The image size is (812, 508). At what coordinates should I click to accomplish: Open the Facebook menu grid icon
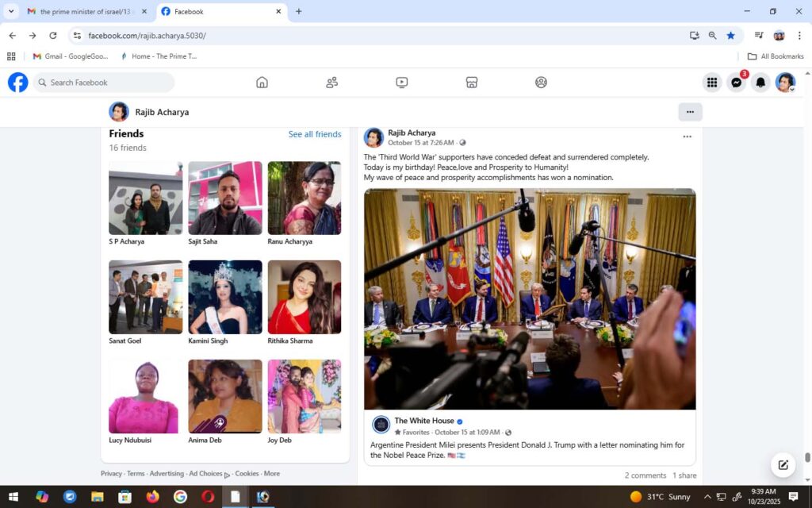click(x=712, y=83)
